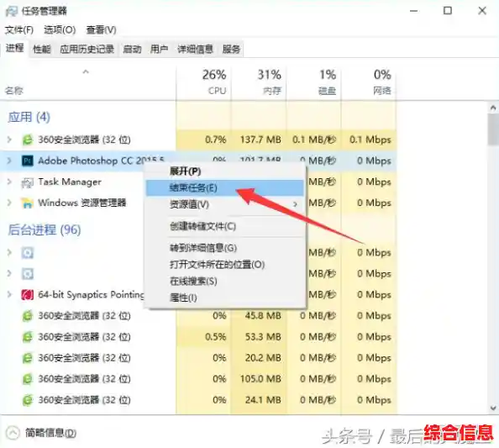Viewport: 499px width, 448px height.
Task: Minimize the Task Manager window
Action: 413,11
